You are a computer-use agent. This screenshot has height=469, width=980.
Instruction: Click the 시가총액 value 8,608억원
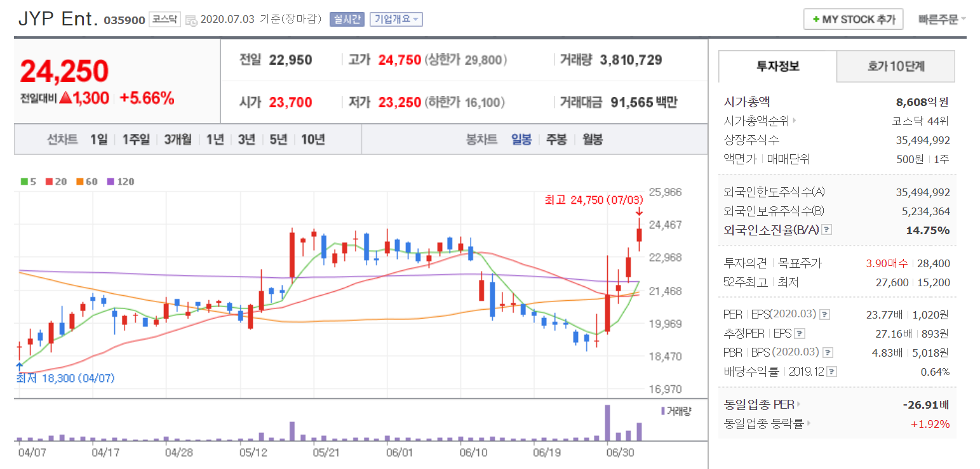[x=922, y=102]
